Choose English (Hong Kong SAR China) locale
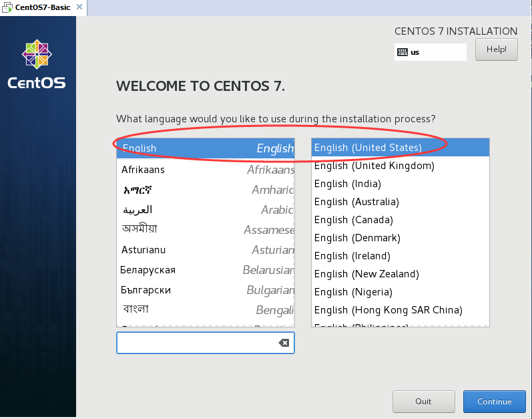 point(401,309)
